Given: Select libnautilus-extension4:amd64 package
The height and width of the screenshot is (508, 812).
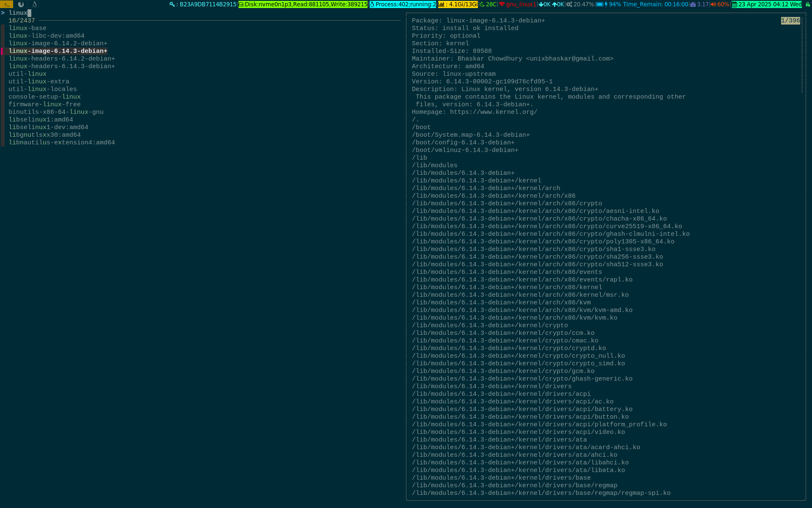Looking at the screenshot, I should pyautogui.click(x=62, y=143).
